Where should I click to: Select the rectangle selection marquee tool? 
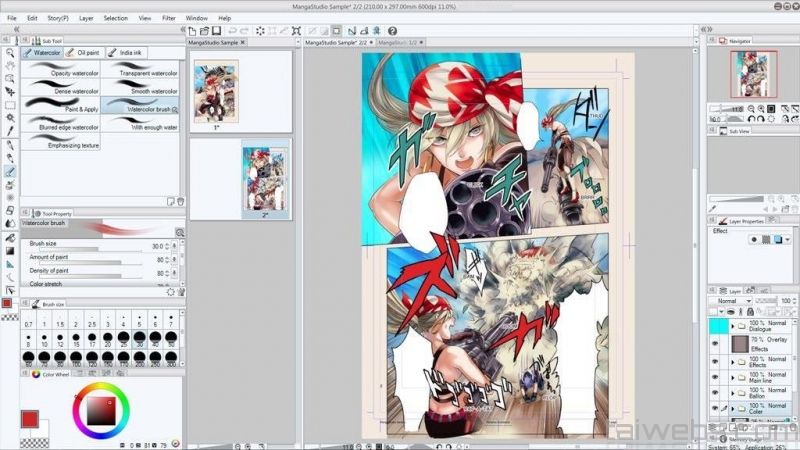10,105
